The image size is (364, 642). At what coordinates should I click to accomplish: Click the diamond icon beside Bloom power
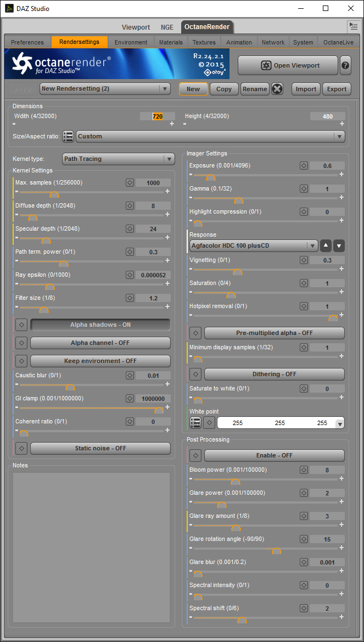click(x=304, y=470)
